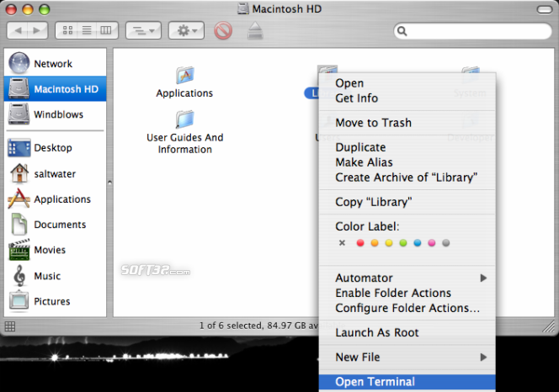Switch to list view mode
The height and width of the screenshot is (392, 559).
86,31
